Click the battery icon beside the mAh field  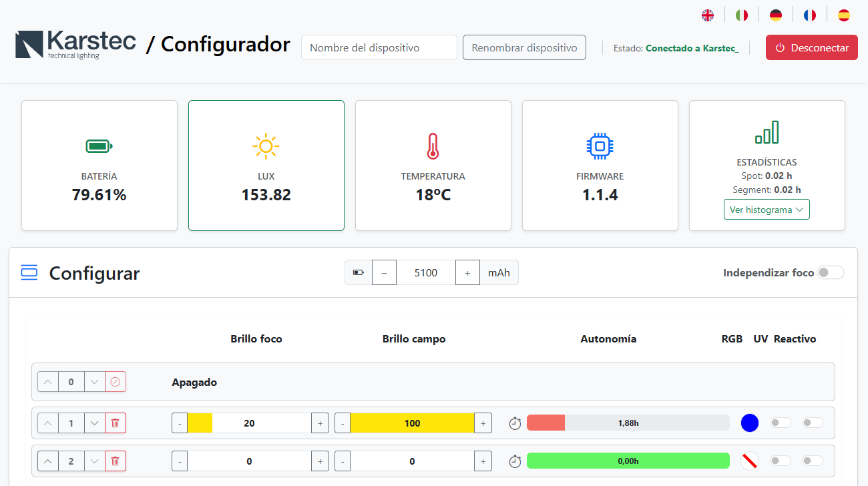pyautogui.click(x=359, y=272)
